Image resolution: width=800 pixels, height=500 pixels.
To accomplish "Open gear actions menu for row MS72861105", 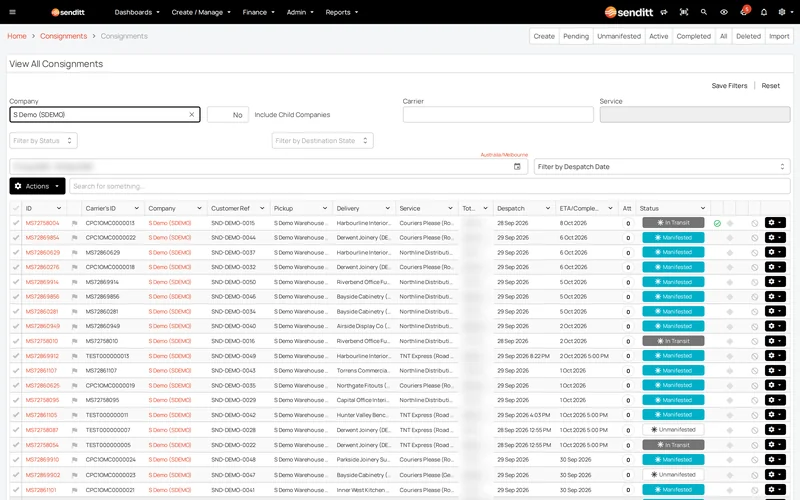I will click(775, 415).
